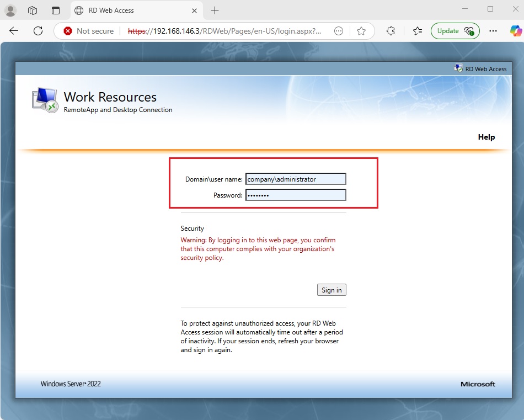Open the Favorites list icon
Image resolution: width=524 pixels, height=420 pixels.
(x=418, y=31)
